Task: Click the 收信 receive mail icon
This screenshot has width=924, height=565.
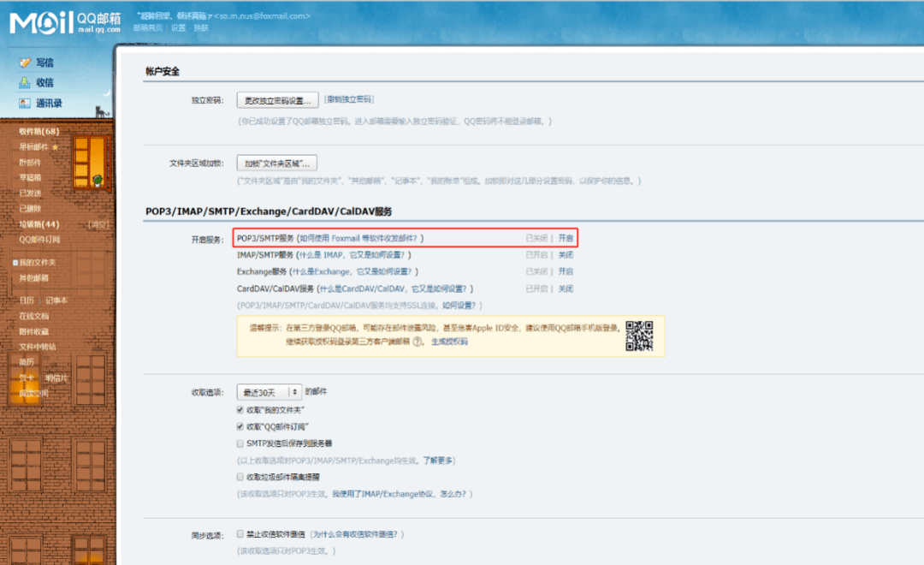Action: (25, 82)
